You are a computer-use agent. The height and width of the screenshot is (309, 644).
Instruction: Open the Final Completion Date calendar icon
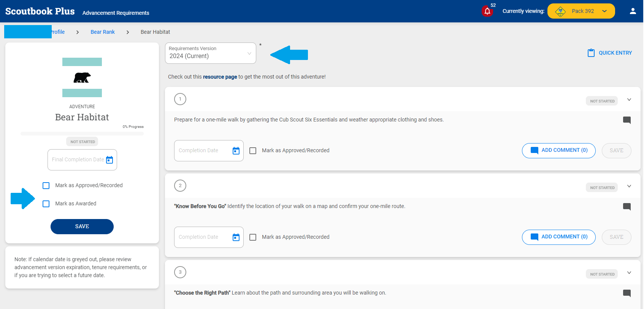(109, 160)
